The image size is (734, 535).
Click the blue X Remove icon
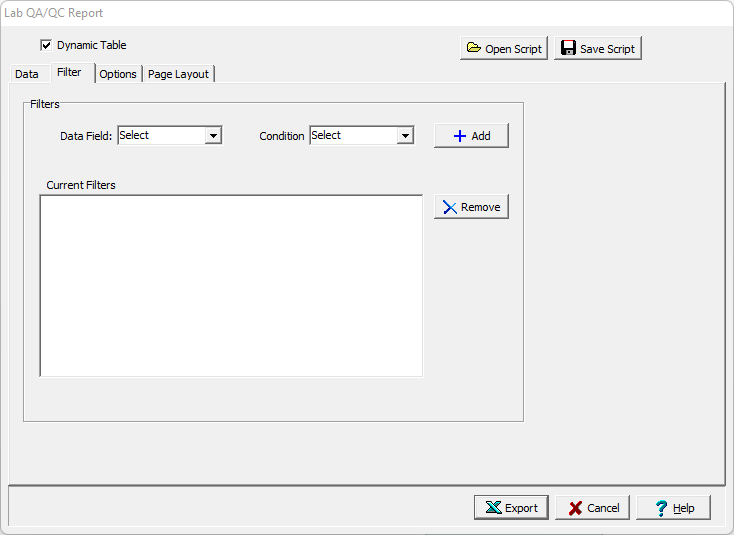[450, 207]
